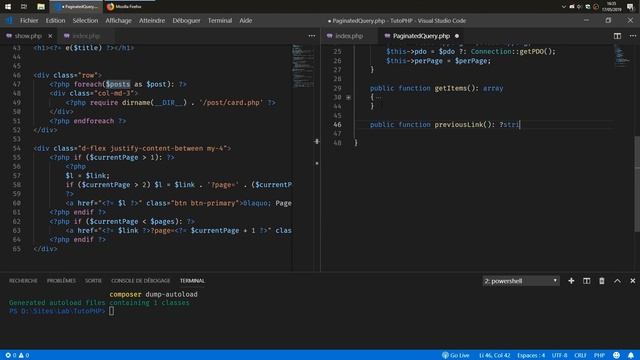
Task: Open the CONSOLE DE DÉBOGAGE tab
Action: (140, 281)
